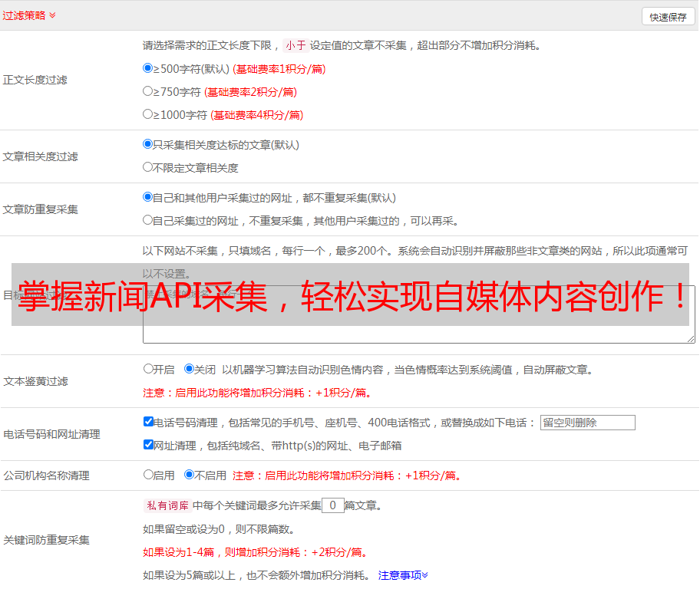Uncheck the 网址清理 checkbox

(148, 445)
